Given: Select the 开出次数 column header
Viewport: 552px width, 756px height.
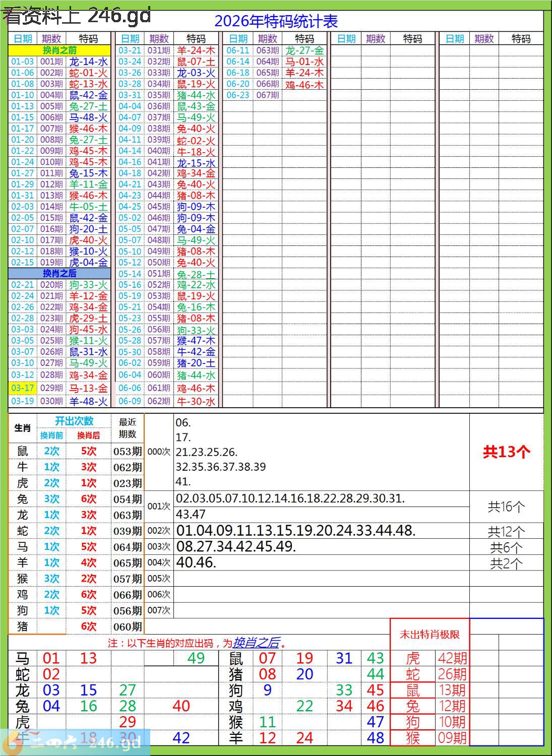Looking at the screenshot, I should tap(74, 421).
